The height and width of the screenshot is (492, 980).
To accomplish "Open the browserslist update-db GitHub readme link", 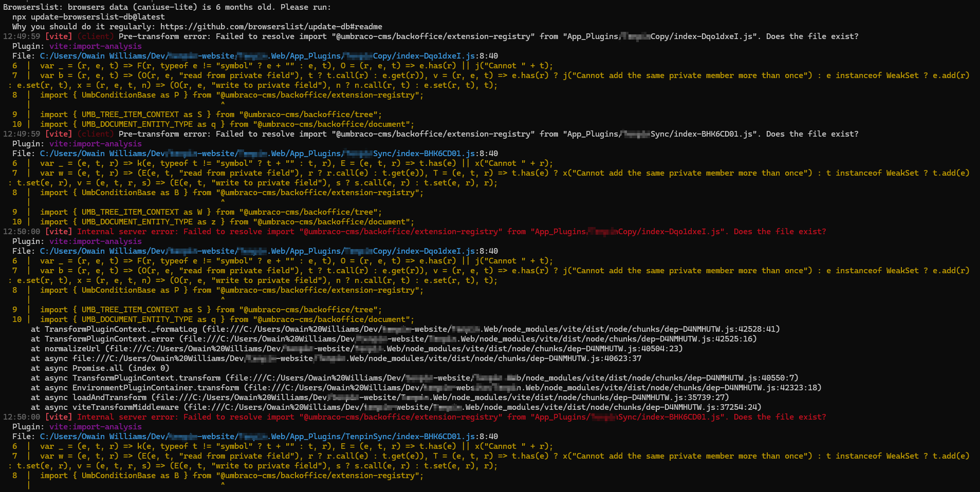I will tap(271, 27).
